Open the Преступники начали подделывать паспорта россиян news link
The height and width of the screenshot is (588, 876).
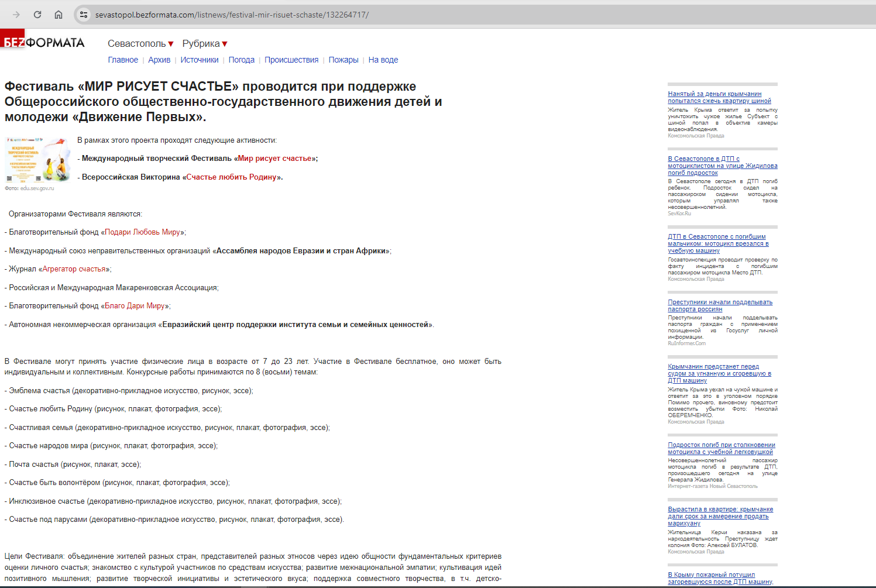coord(720,305)
